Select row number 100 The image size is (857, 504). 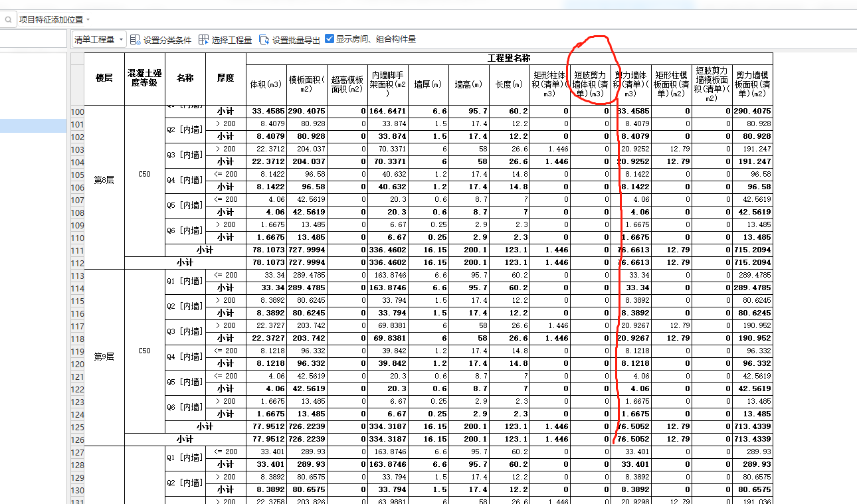click(77, 112)
